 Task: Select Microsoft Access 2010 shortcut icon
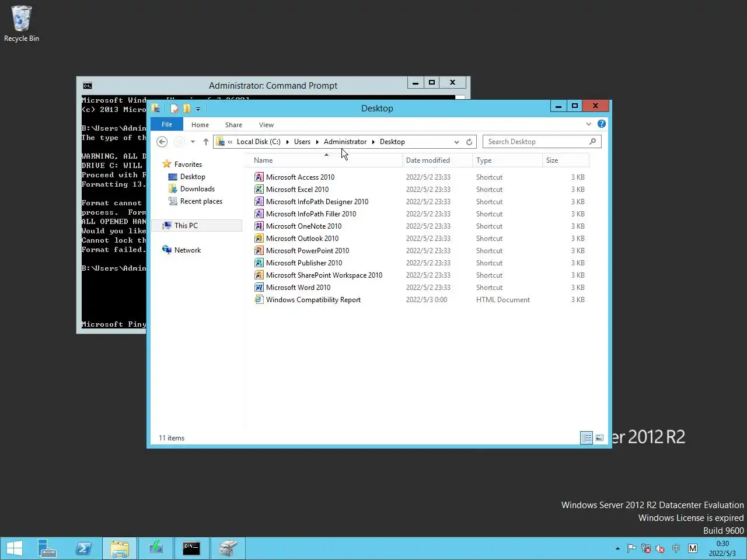pos(259,177)
